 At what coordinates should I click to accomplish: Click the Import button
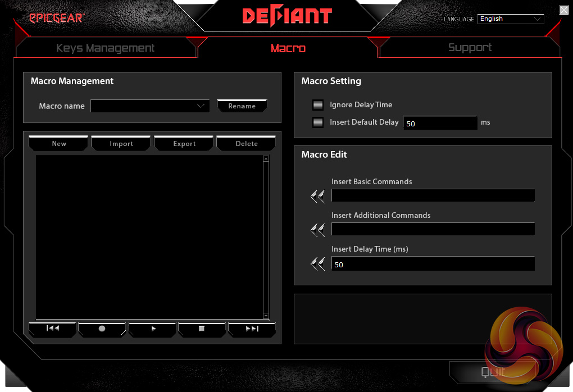tap(121, 144)
